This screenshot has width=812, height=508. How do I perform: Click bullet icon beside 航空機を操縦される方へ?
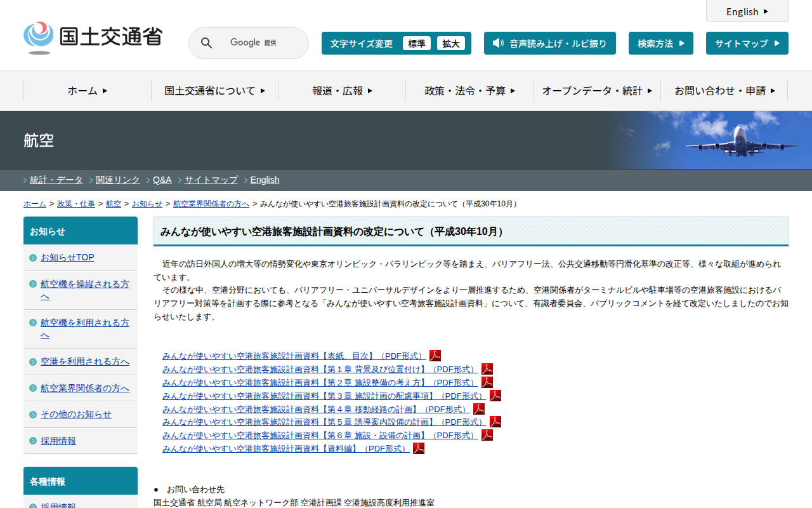coord(33,284)
